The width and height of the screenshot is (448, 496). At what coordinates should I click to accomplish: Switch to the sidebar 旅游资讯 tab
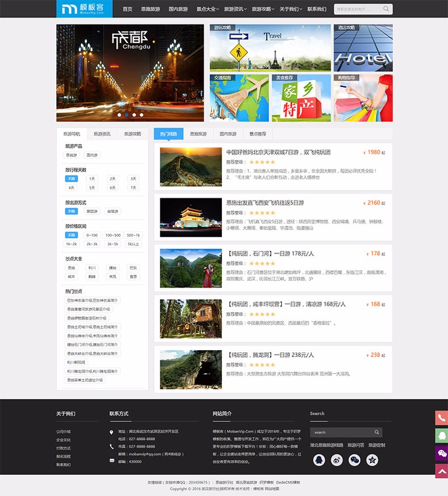pos(102,134)
